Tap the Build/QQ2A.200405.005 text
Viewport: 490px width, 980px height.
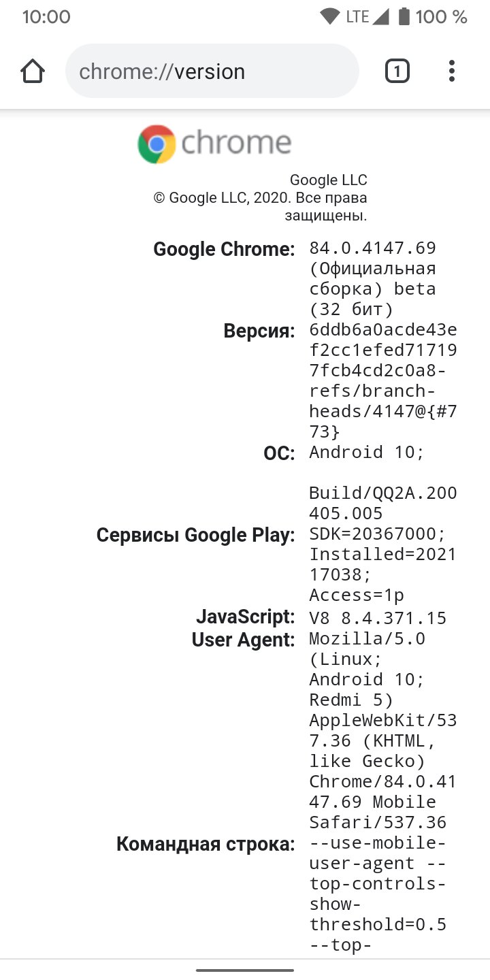(x=383, y=503)
